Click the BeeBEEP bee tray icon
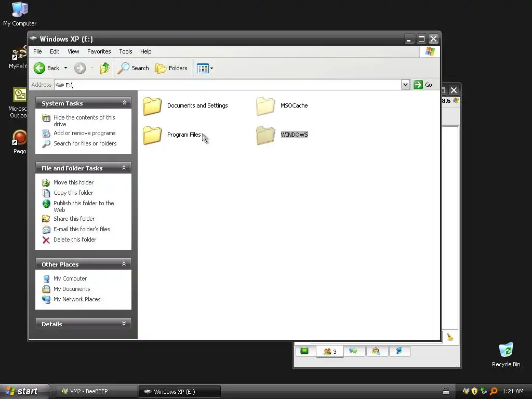 click(466, 391)
